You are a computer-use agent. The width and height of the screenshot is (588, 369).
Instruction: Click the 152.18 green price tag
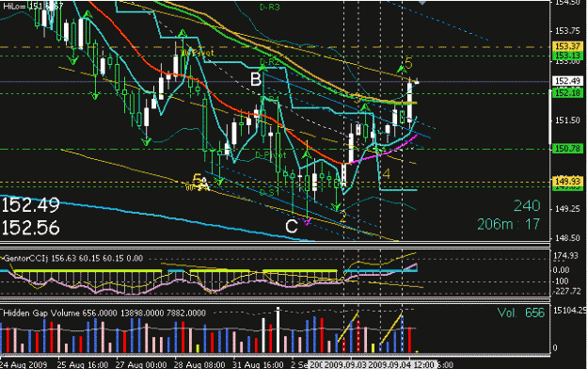(x=567, y=92)
